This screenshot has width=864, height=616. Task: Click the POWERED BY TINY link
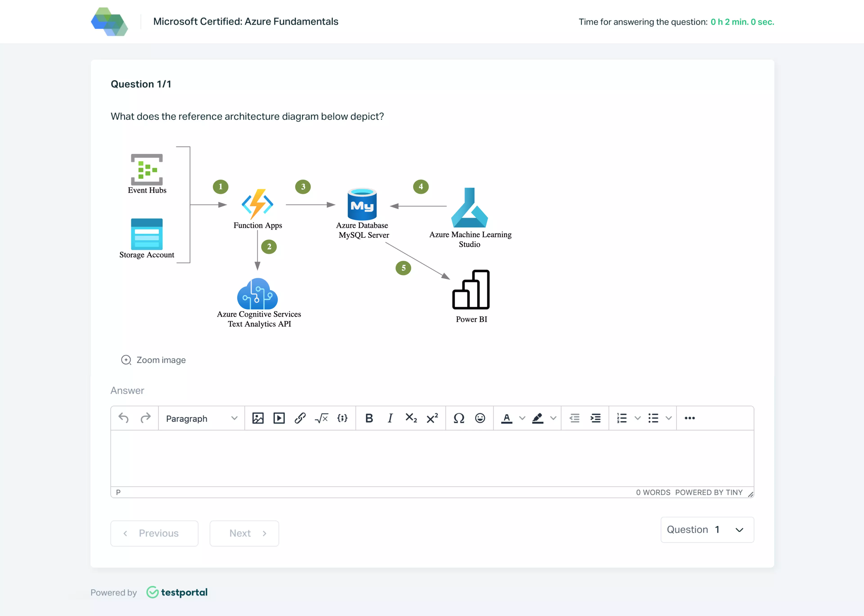(x=709, y=492)
